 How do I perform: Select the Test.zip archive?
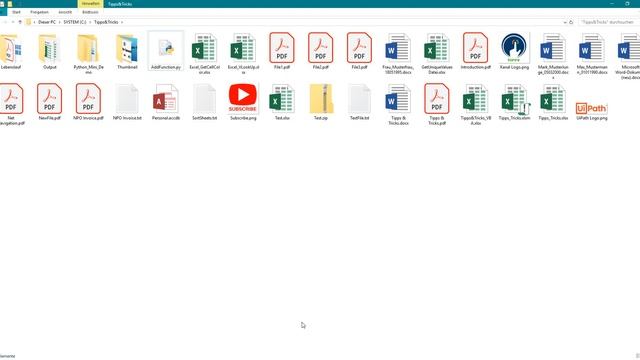320,102
